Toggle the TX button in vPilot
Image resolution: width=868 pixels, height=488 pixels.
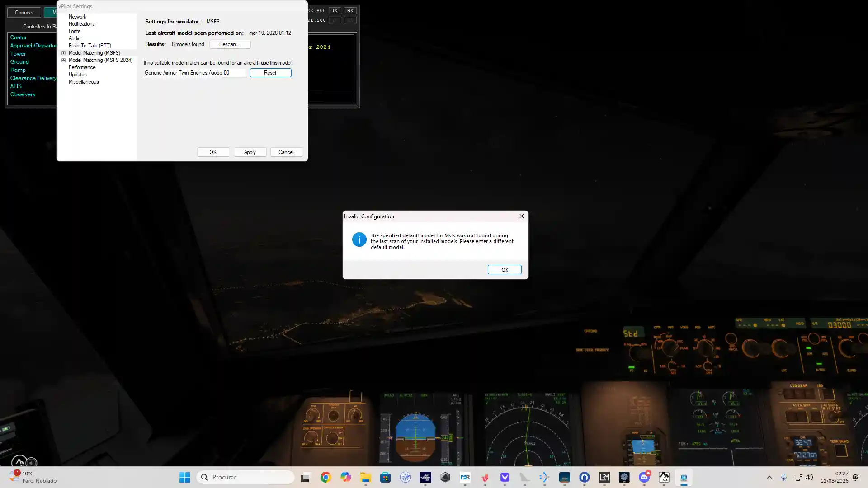point(335,11)
